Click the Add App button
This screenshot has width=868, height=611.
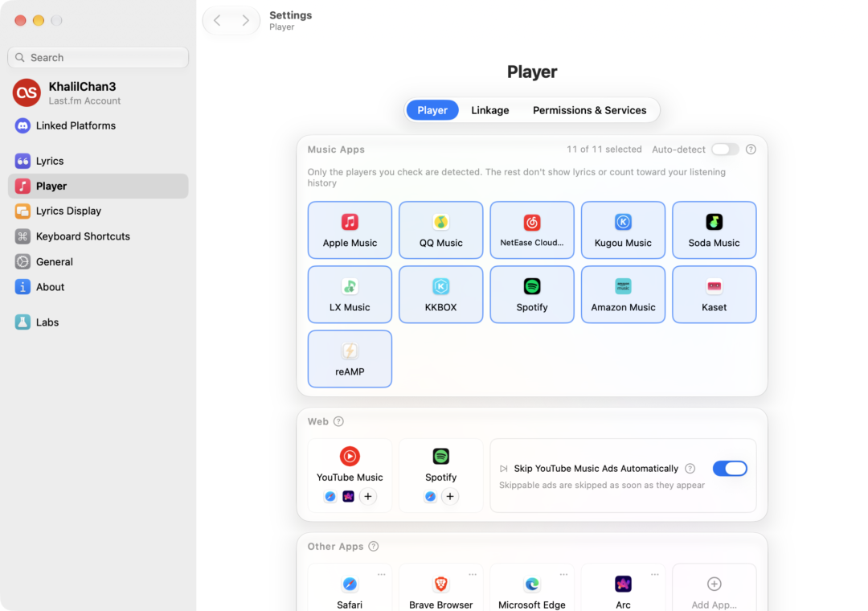(x=714, y=588)
